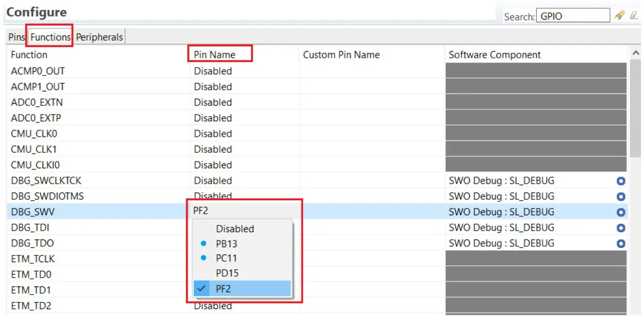Open the component icon on the DBG_TDI row
Viewport: 644px width, 320px height.
tap(621, 228)
